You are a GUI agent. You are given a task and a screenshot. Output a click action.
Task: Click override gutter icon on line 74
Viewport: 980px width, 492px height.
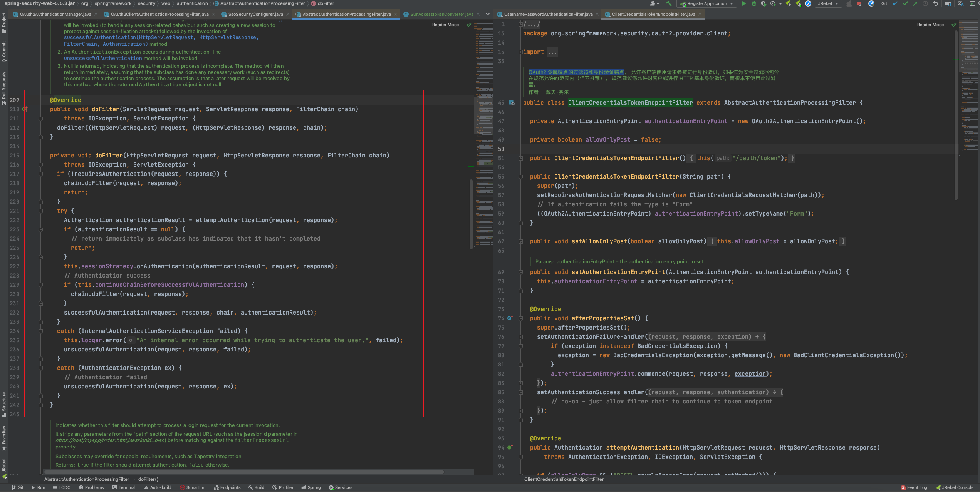510,318
